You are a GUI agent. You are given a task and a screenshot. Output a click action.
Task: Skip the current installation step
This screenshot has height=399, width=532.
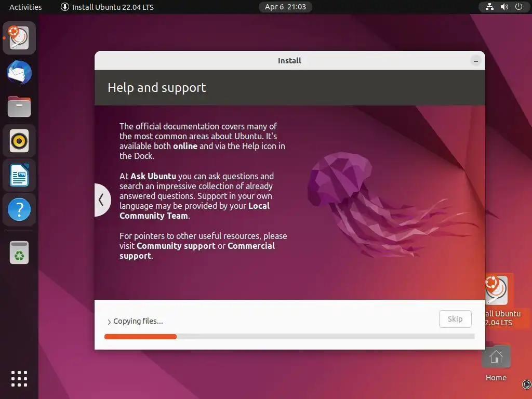pyautogui.click(x=455, y=319)
